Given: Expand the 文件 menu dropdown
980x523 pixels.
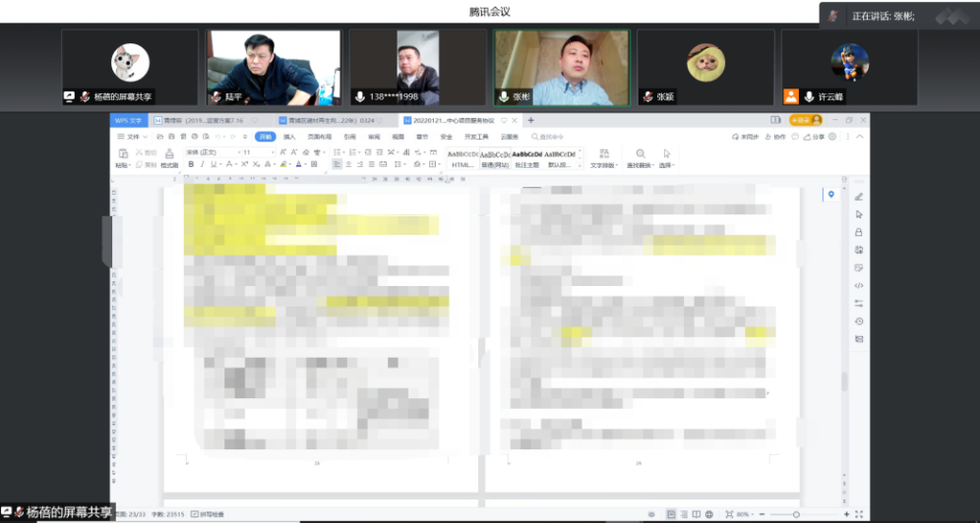Looking at the screenshot, I should [133, 137].
